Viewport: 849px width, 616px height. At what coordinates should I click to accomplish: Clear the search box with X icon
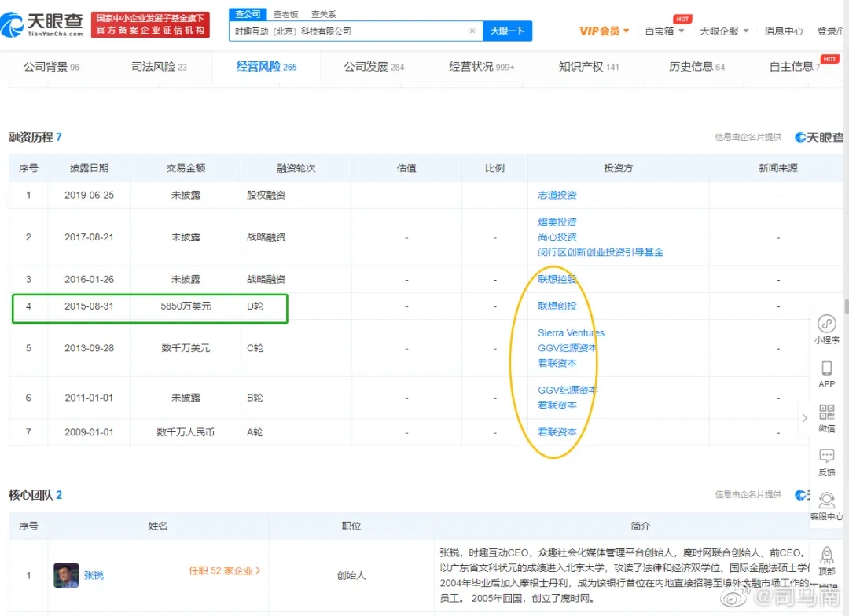click(x=472, y=31)
